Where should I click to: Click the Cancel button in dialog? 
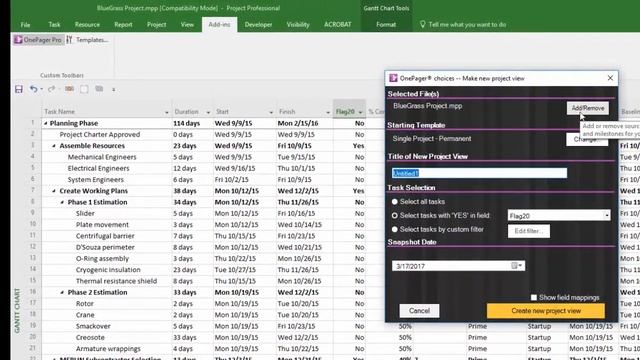(x=419, y=311)
